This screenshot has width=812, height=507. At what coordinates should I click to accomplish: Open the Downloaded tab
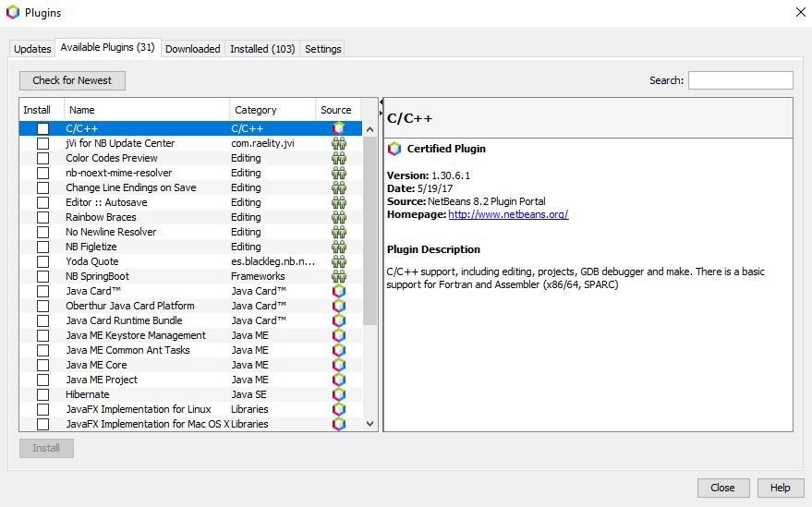(x=193, y=49)
